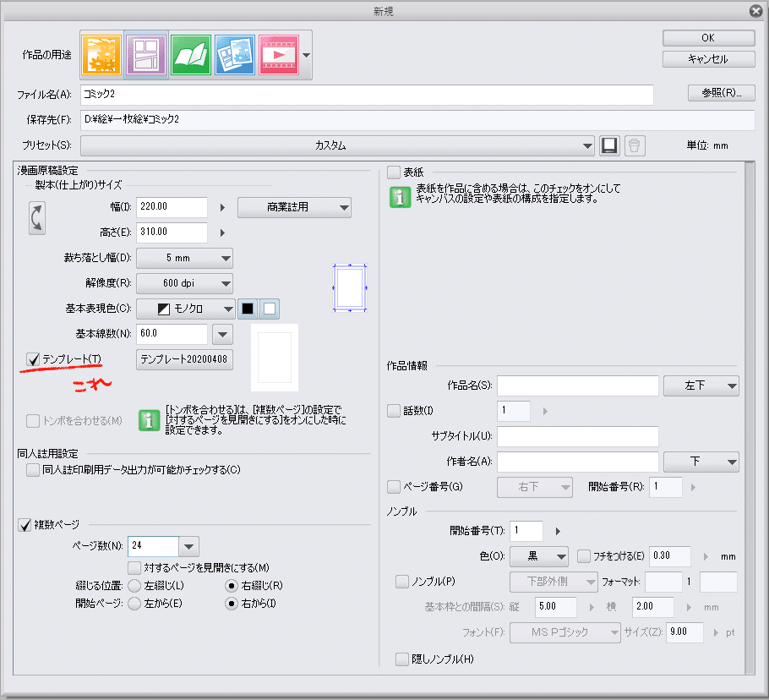Image resolution: width=769 pixels, height=700 pixels.
Task: Click the black drawing color swatch
Action: click(x=248, y=309)
